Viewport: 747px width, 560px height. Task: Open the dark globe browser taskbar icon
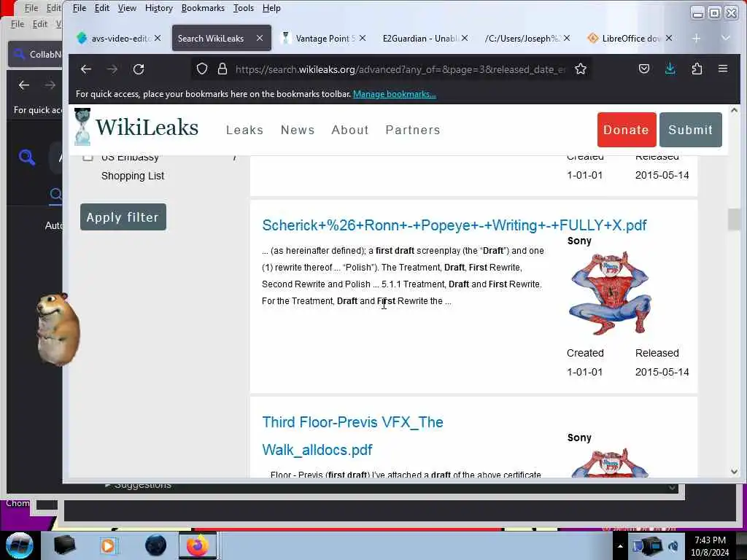(x=155, y=545)
